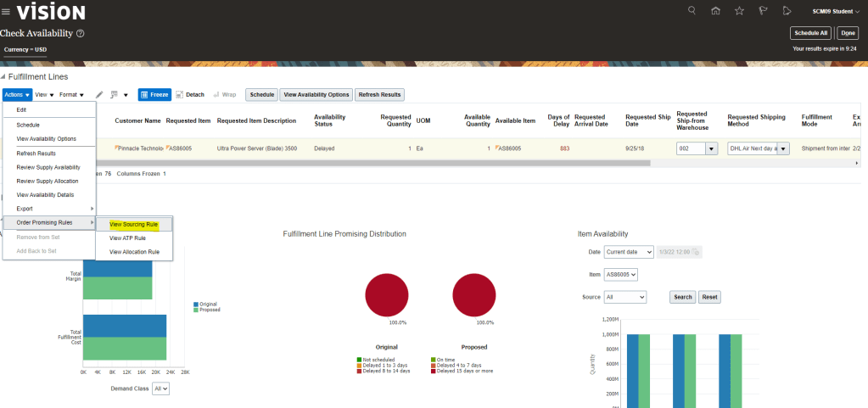Choose Review Supply Availability in Actions menu

click(x=48, y=167)
